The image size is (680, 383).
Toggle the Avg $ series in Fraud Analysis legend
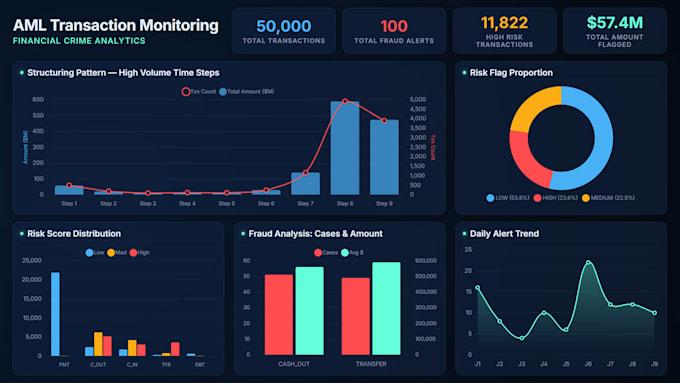352,252
